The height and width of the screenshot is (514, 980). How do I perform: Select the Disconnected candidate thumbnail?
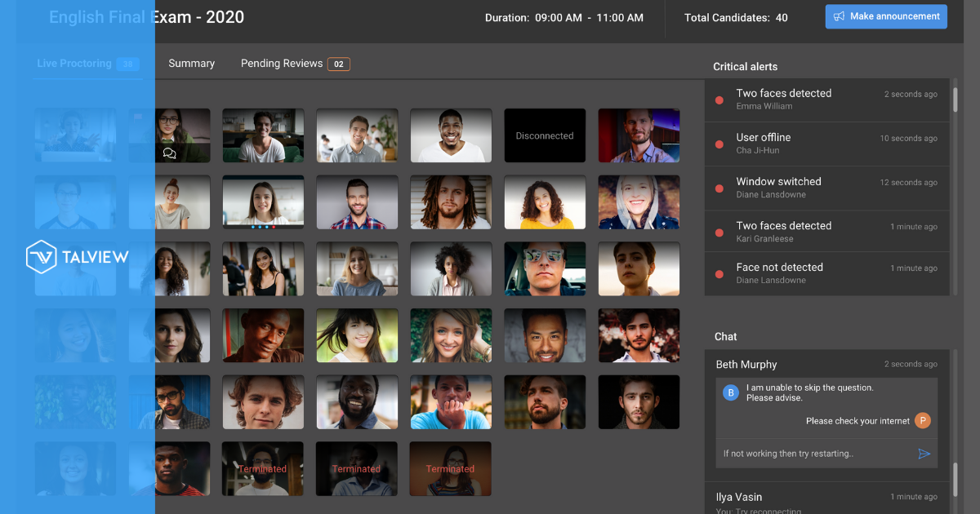545,135
